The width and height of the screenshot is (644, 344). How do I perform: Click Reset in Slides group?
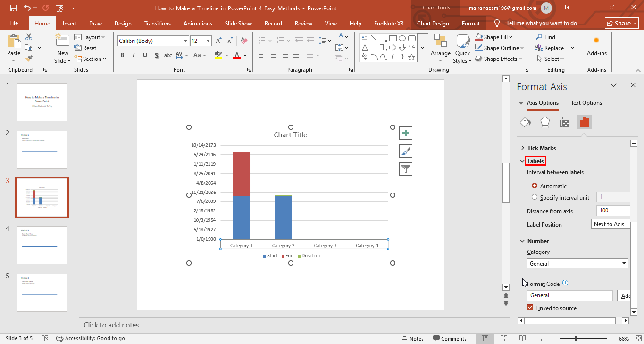click(85, 48)
